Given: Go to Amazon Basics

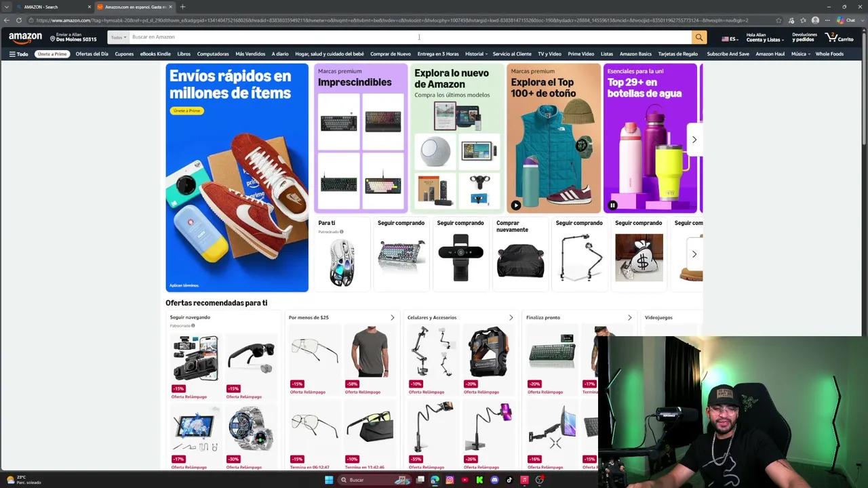Looking at the screenshot, I should coord(635,54).
